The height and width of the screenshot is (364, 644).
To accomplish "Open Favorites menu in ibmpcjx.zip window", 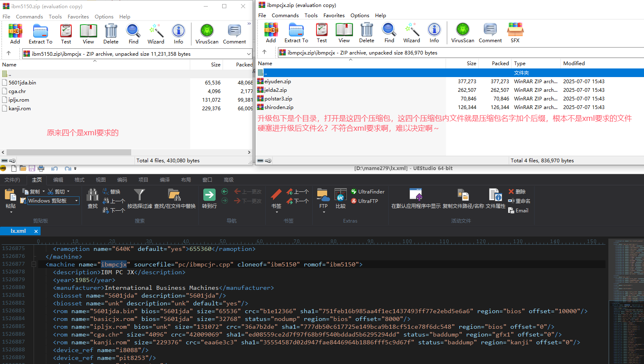I will 334,16.
